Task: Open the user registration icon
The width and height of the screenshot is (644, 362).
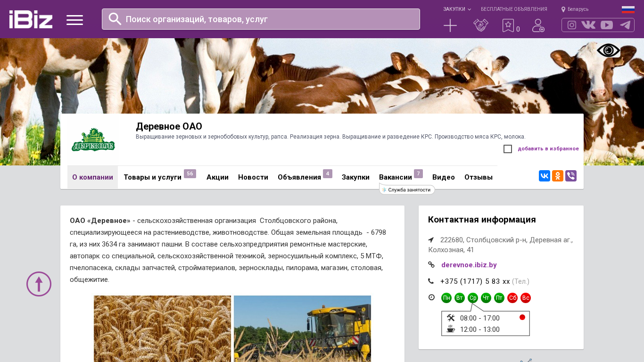Action: pyautogui.click(x=538, y=25)
